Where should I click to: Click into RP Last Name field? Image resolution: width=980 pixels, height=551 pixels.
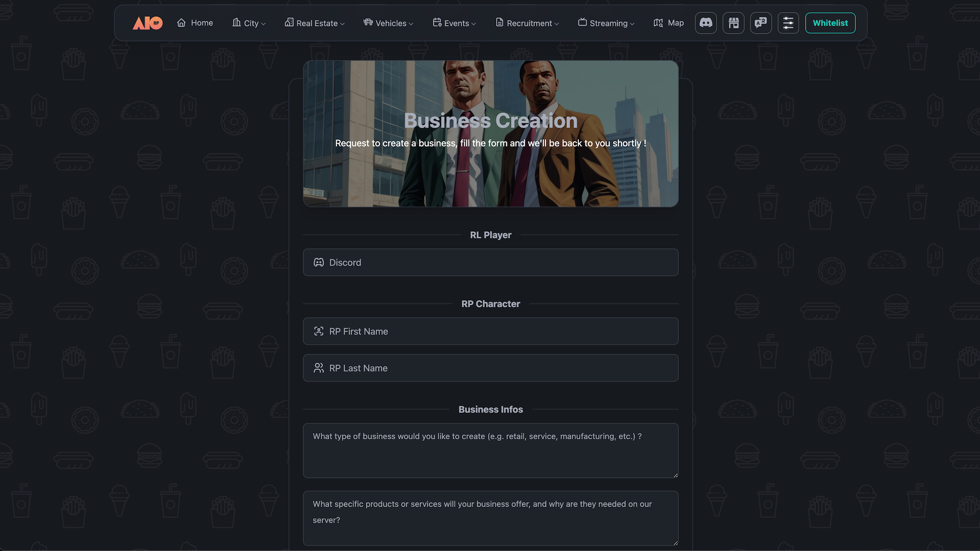coord(490,368)
